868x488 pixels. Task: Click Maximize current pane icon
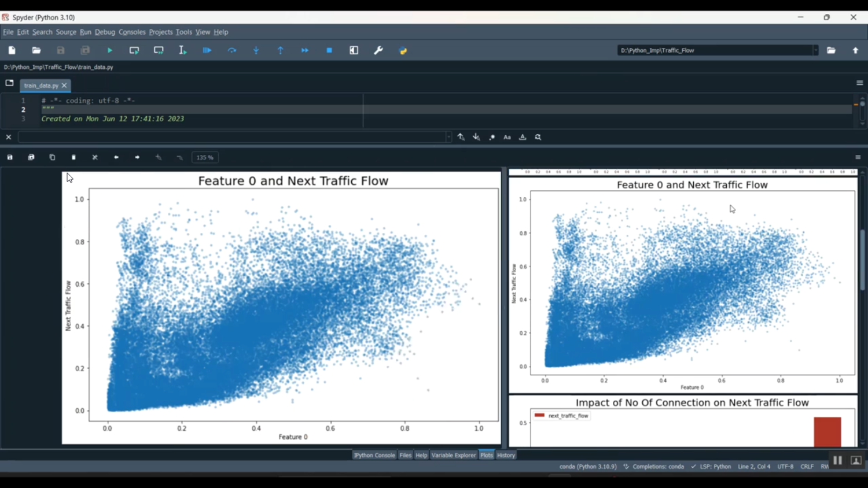tap(354, 51)
